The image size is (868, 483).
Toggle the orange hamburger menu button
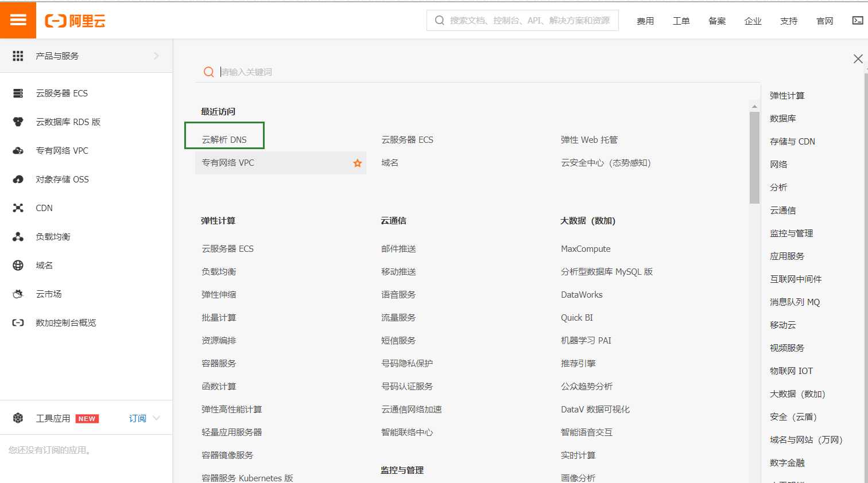pos(18,20)
